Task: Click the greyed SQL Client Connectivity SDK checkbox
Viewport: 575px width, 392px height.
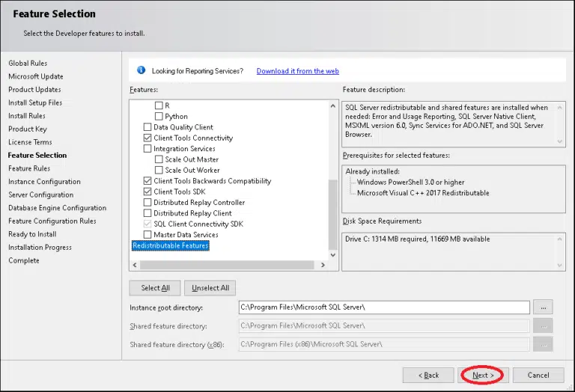Action: [147, 224]
